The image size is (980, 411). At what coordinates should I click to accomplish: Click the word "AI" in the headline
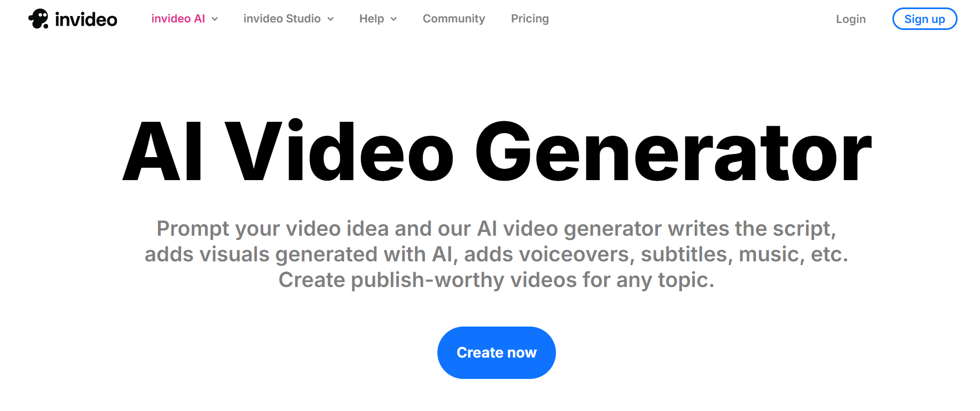(x=163, y=152)
